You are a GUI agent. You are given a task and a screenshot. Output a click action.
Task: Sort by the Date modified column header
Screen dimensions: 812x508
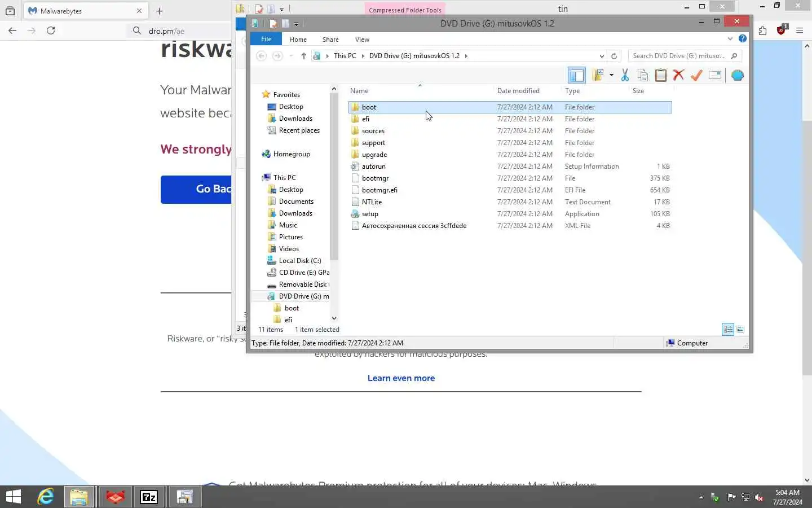(528, 90)
